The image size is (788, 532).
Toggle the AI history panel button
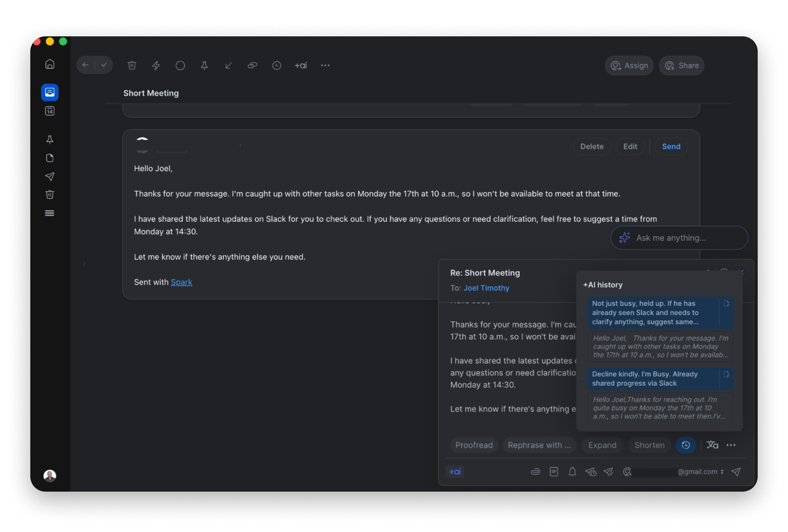coord(686,445)
